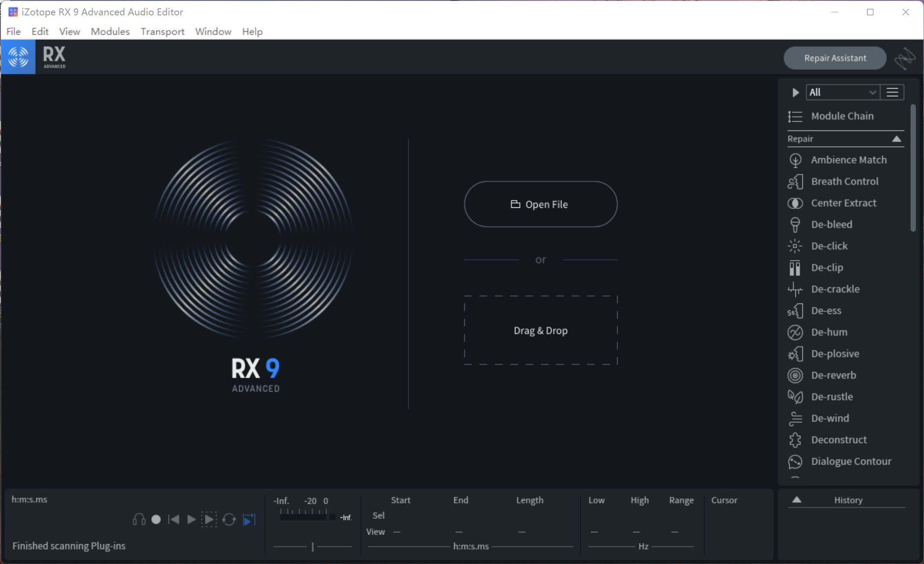
Task: Expand the History panel
Action: [796, 499]
